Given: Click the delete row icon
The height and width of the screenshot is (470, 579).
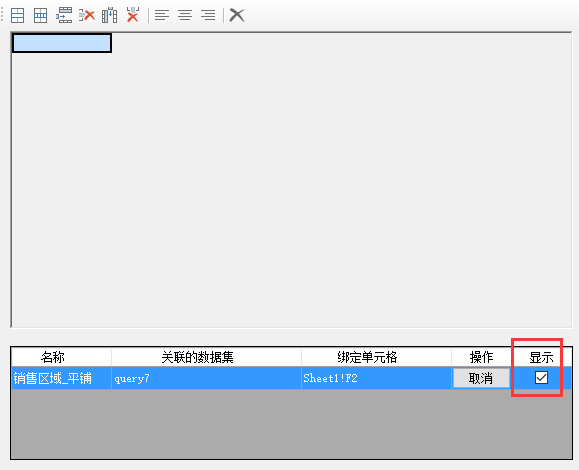Looking at the screenshot, I should click(87, 16).
